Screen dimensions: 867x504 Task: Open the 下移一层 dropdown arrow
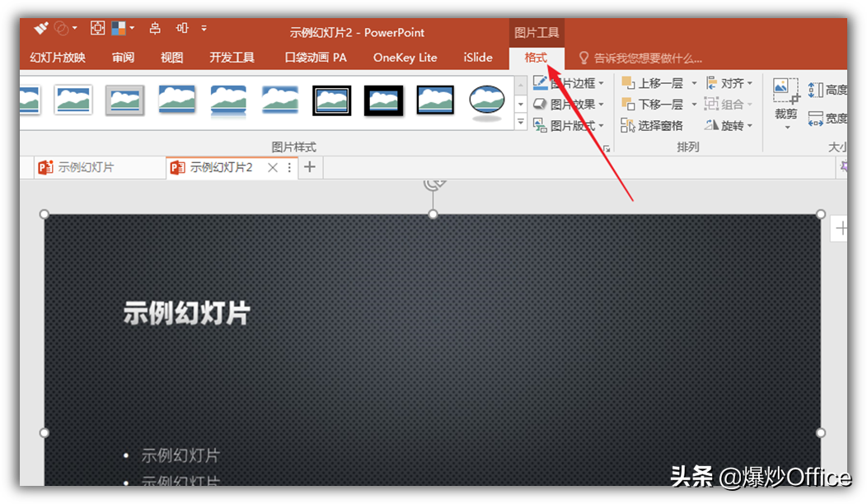pyautogui.click(x=694, y=105)
